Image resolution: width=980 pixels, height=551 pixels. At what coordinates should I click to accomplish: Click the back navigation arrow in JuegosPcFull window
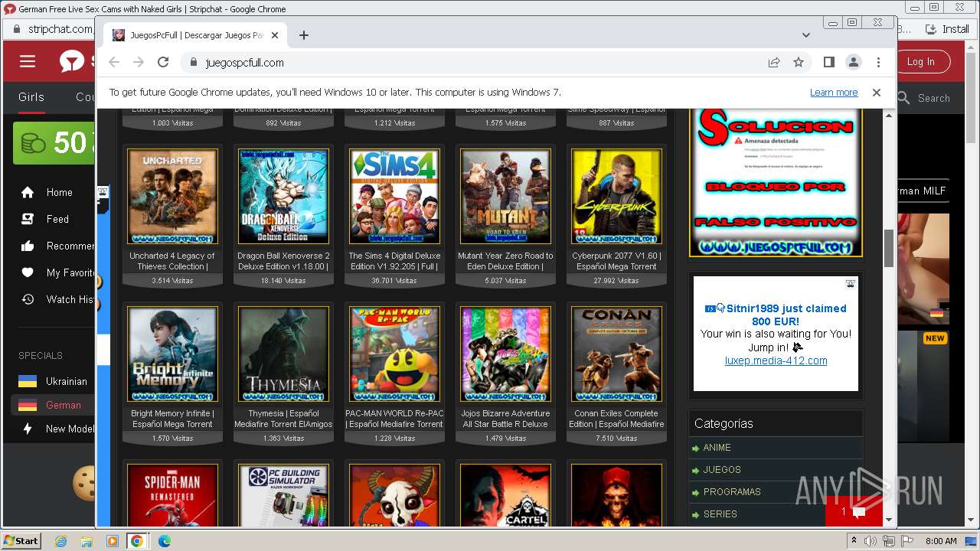tap(114, 62)
